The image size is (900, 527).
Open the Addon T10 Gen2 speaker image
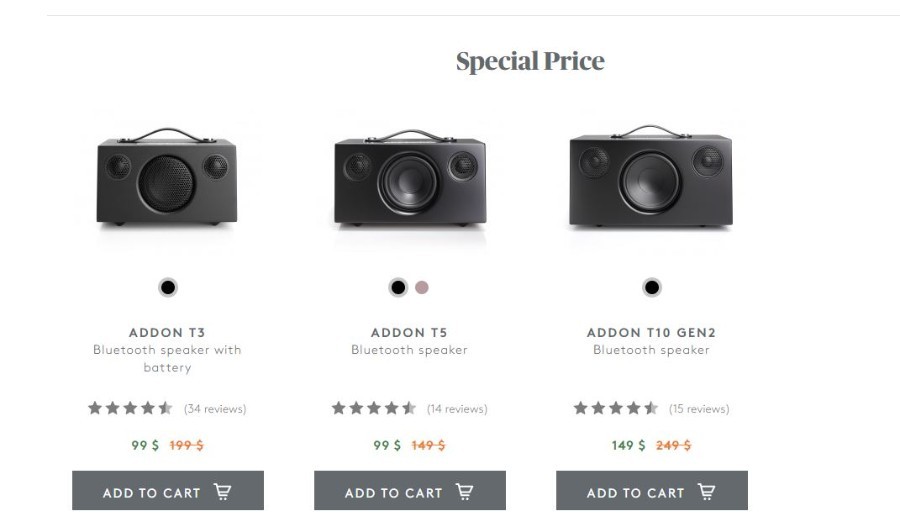(651, 176)
